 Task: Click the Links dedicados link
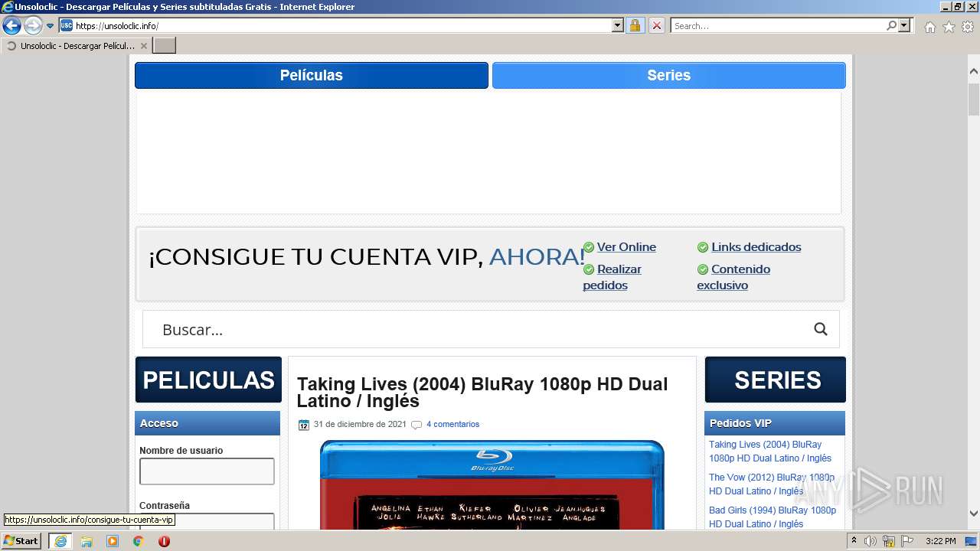756,247
